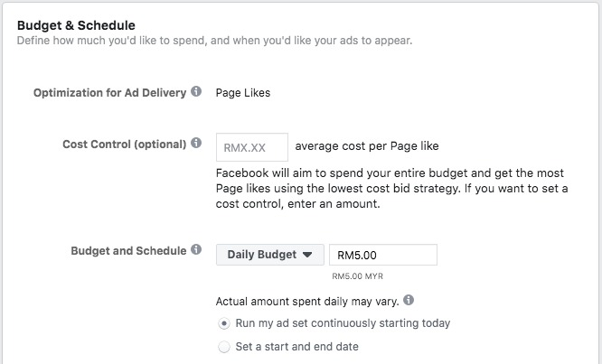Click the lowest cost bid strategy description
The image size is (602, 364).
[x=391, y=189]
